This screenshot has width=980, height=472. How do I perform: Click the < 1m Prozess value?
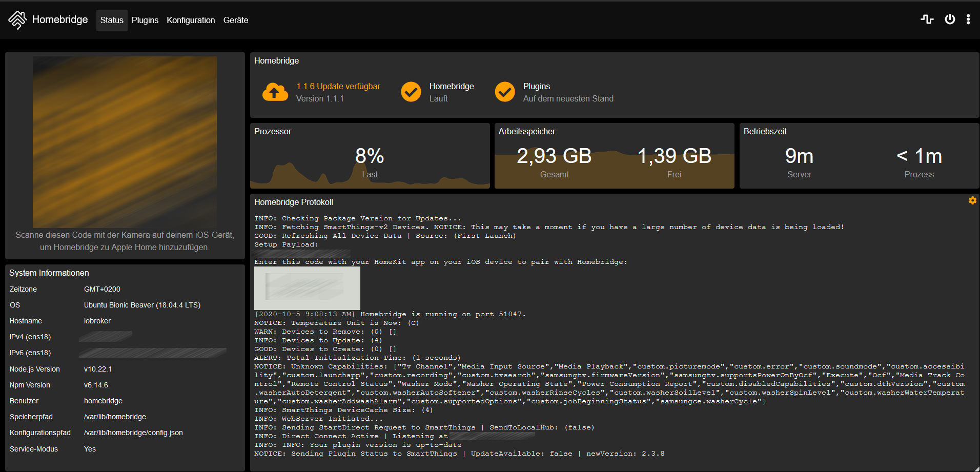919,156
